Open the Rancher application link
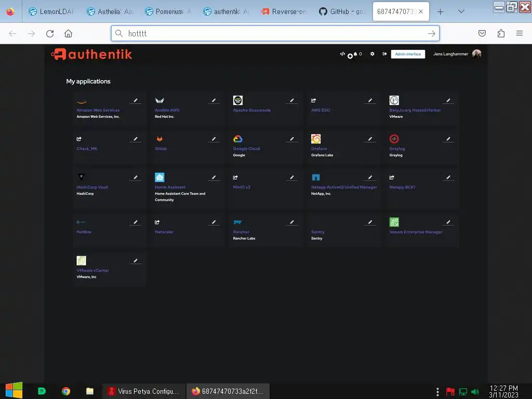The height and width of the screenshot is (399, 532). (x=241, y=232)
